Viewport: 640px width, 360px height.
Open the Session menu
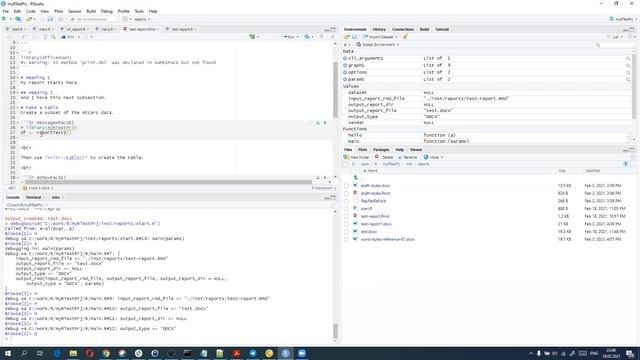point(74,11)
